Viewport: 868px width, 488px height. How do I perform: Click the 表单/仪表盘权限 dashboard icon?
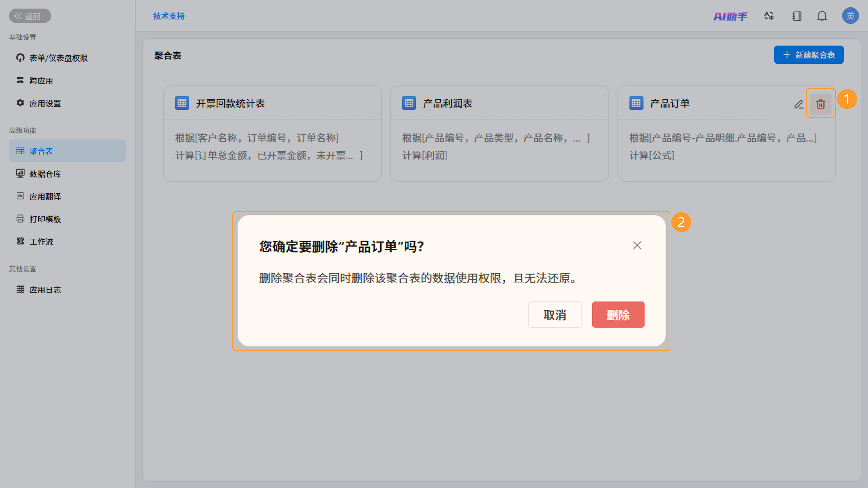(20, 58)
